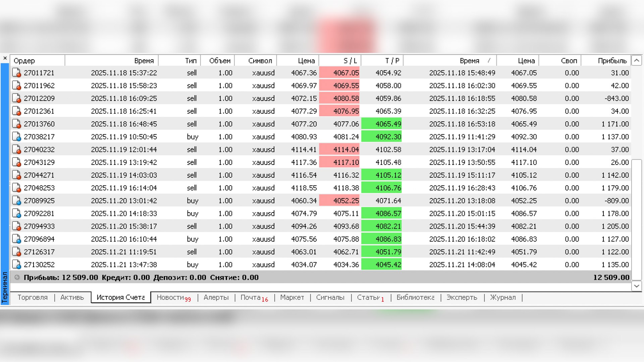Image resolution: width=644 pixels, height=362 pixels.
Task: Click the vertical scrollbar thumb
Action: tap(637, 220)
